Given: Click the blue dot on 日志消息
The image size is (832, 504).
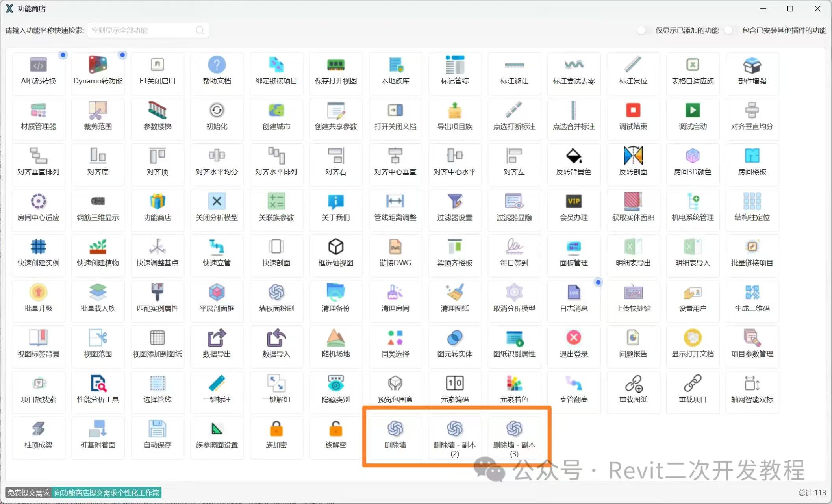Looking at the screenshot, I should (598, 282).
